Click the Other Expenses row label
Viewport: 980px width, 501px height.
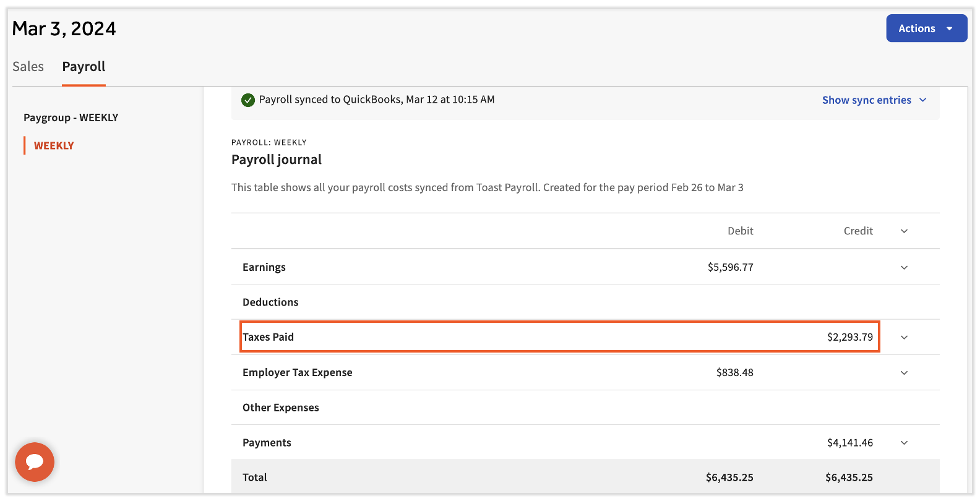(x=281, y=408)
